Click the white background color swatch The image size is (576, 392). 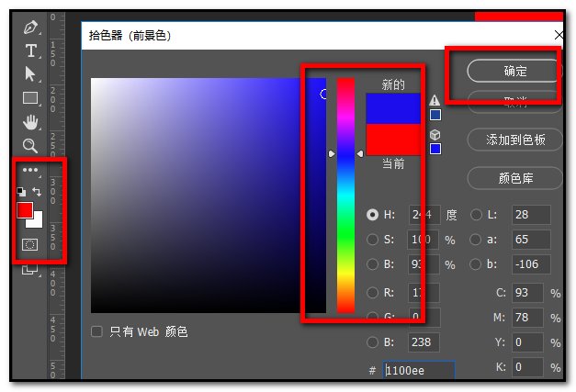(38, 222)
